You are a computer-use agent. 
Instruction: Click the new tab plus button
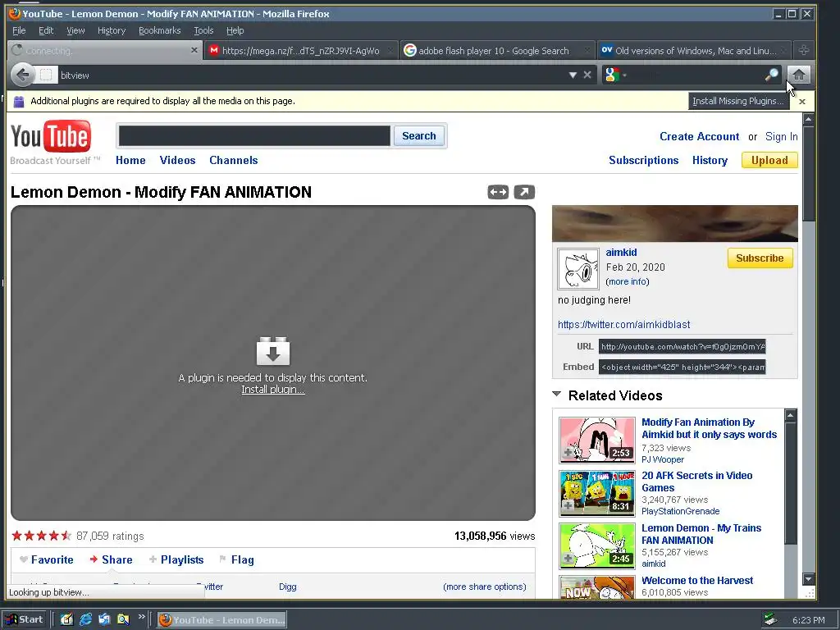click(804, 50)
